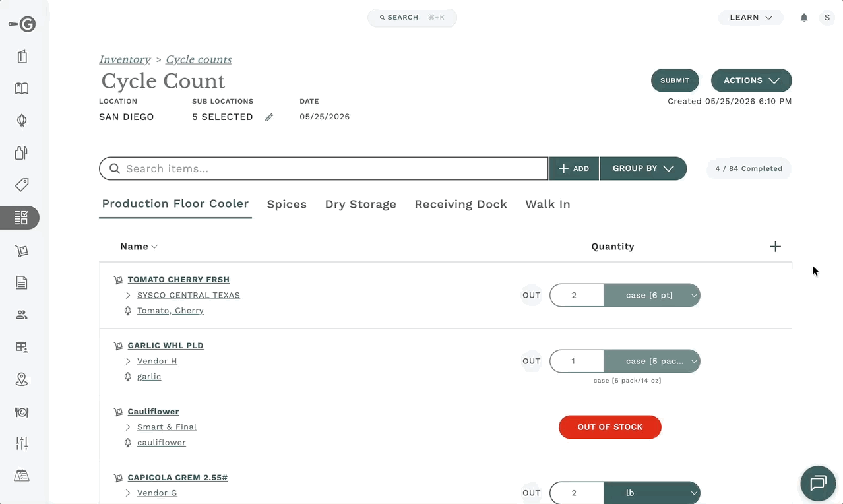Expand the Vendor G chevron
Screen dimensions: 843x504
point(128,493)
